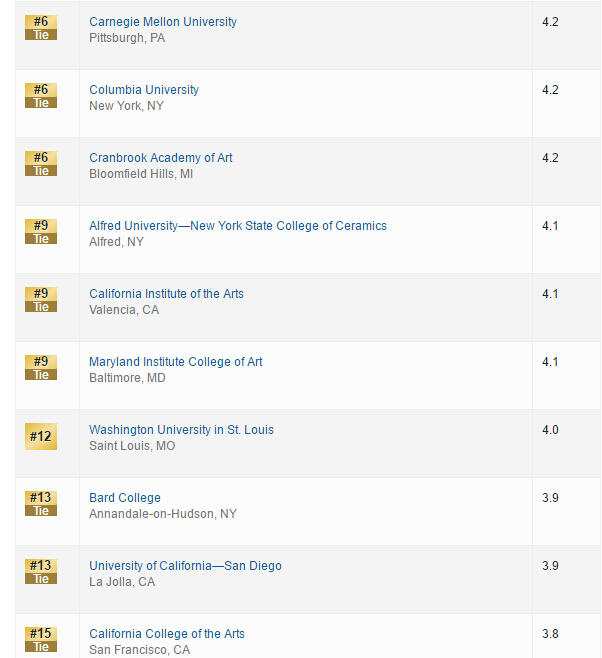602x658 pixels.
Task: Click #13 Tie badge beside Bard College
Action: 41,504
